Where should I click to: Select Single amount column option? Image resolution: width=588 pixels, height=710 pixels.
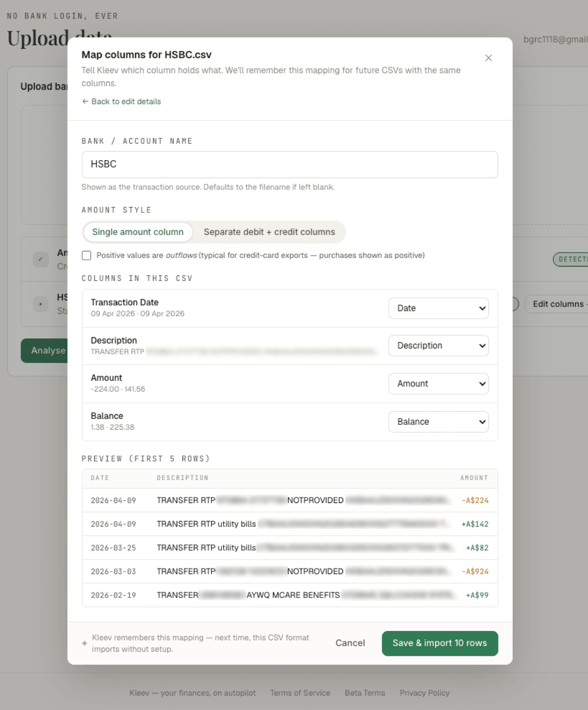(x=137, y=232)
